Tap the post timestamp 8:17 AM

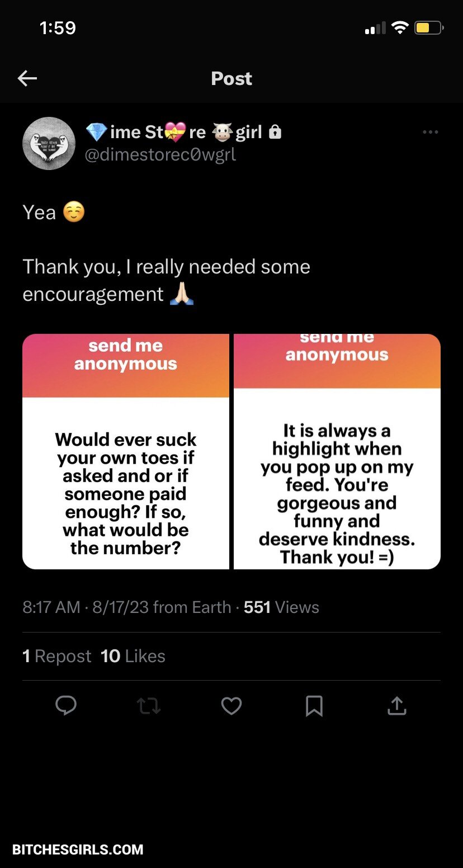51,607
